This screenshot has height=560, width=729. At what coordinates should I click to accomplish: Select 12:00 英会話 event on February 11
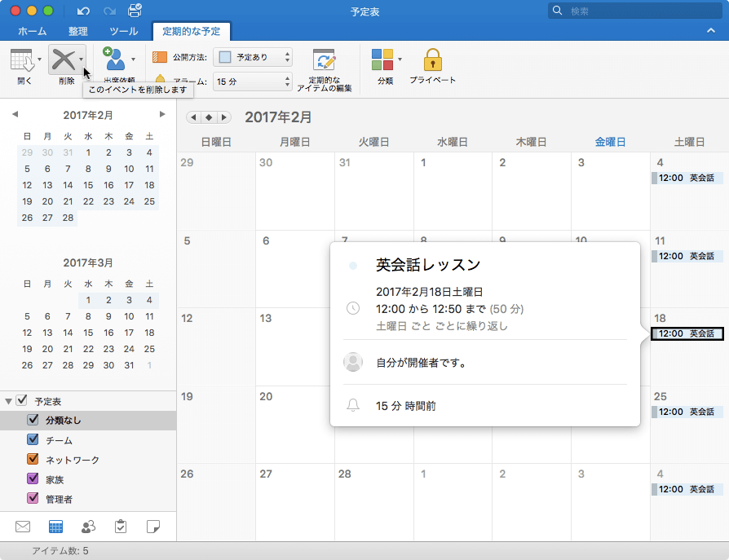pyautogui.click(x=687, y=256)
